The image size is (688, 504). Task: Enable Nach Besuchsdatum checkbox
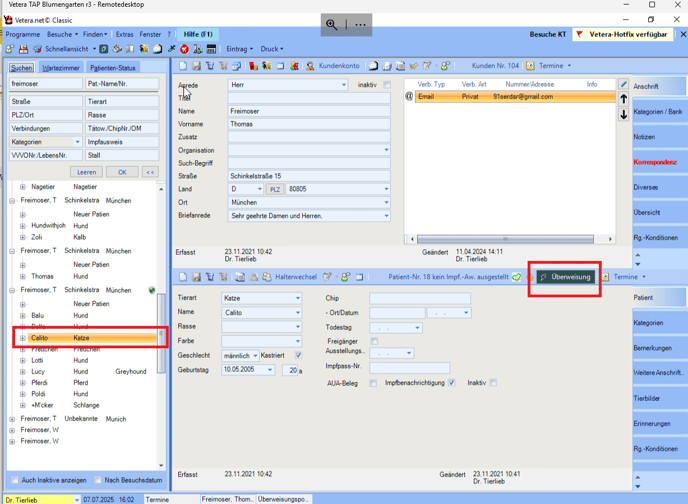97,480
